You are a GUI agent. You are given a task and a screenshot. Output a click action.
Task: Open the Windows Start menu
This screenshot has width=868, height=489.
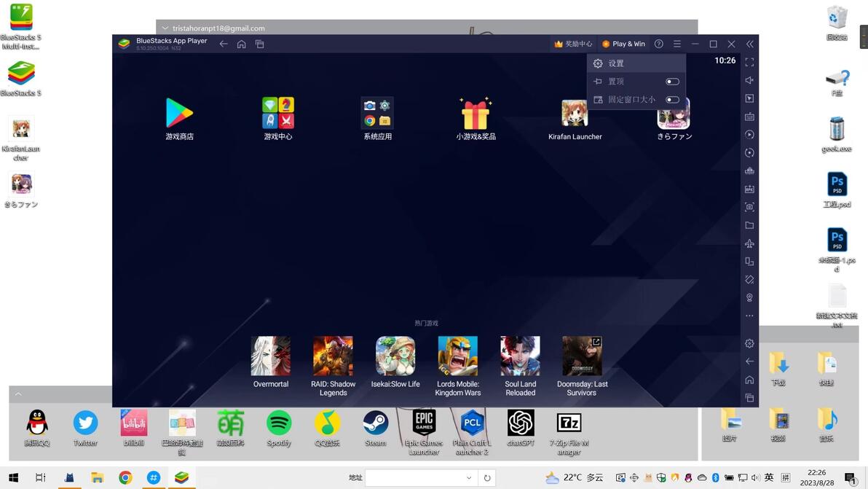pyautogui.click(x=13, y=477)
